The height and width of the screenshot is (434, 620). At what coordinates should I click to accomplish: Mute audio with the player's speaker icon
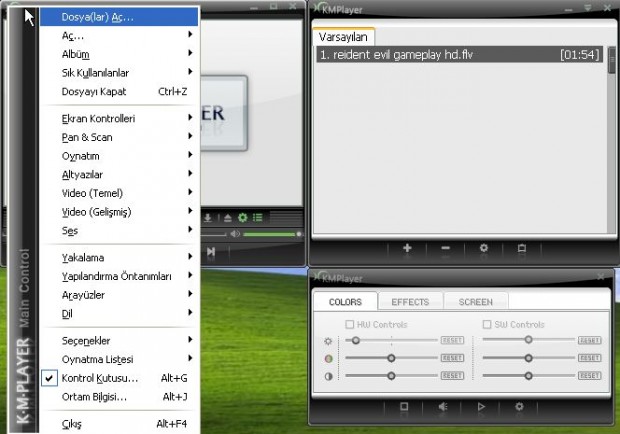(x=235, y=234)
